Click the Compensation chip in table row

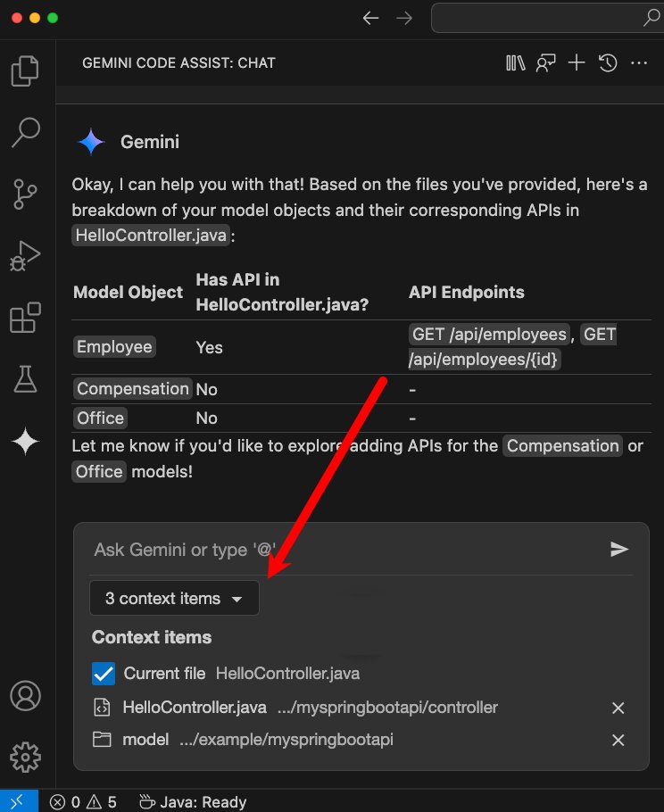[x=133, y=389]
